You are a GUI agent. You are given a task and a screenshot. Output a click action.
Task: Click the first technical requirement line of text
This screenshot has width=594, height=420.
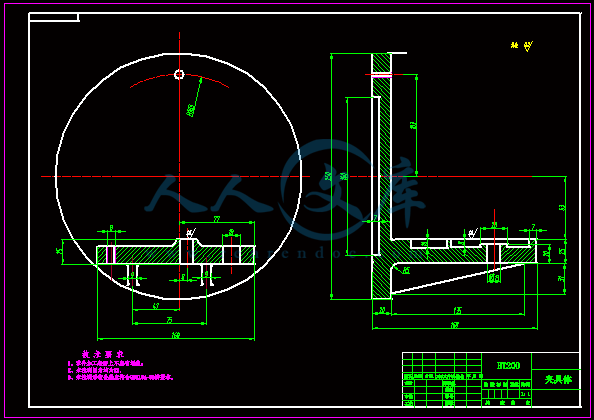106,363
